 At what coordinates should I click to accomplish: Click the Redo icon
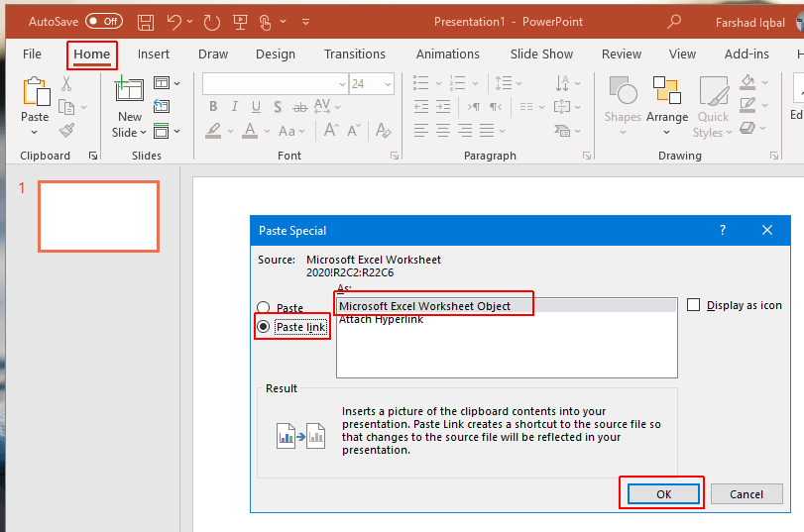coord(211,22)
